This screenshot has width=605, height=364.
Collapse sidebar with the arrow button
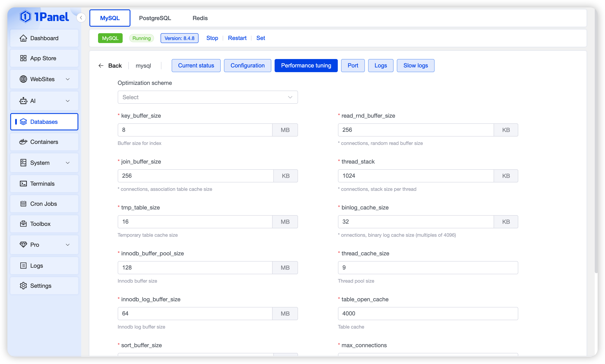point(81,18)
